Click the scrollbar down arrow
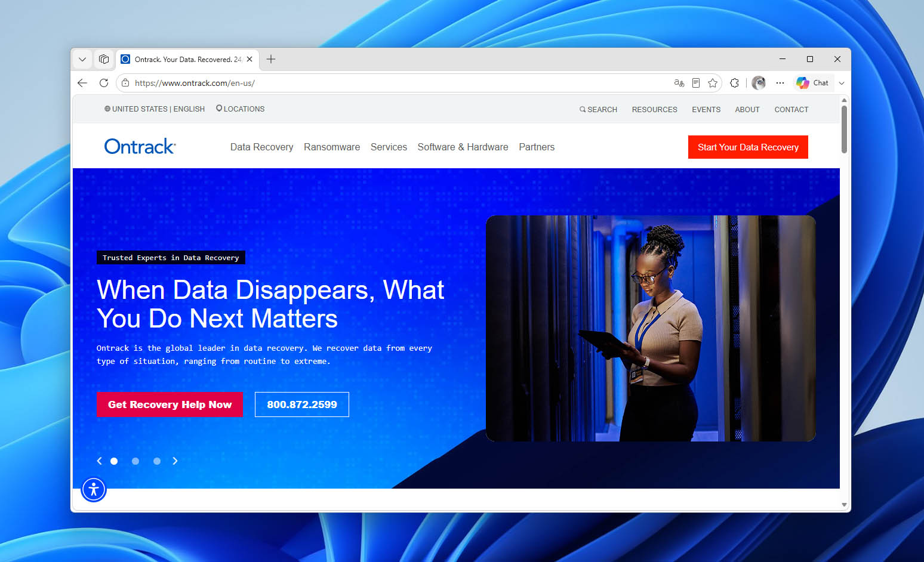This screenshot has height=562, width=924. (844, 505)
